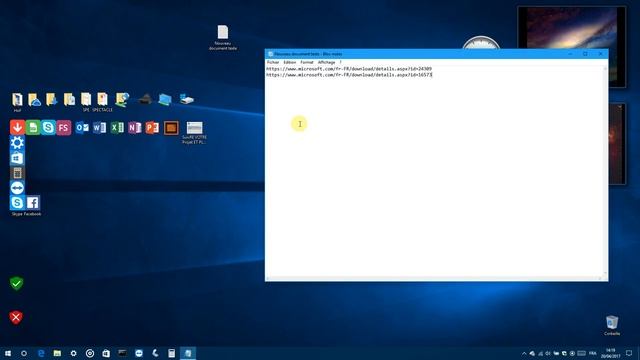Select the SPE folder on desktop

tap(86, 102)
